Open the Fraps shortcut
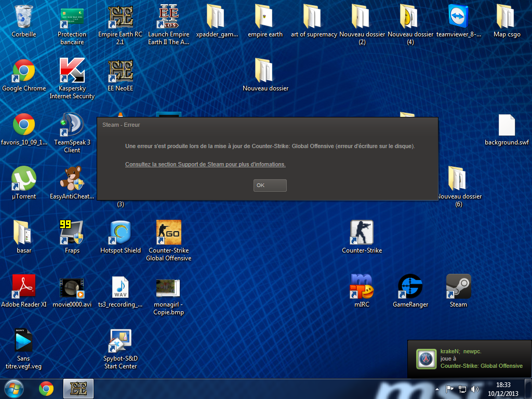The width and height of the screenshot is (532, 399). [72, 233]
